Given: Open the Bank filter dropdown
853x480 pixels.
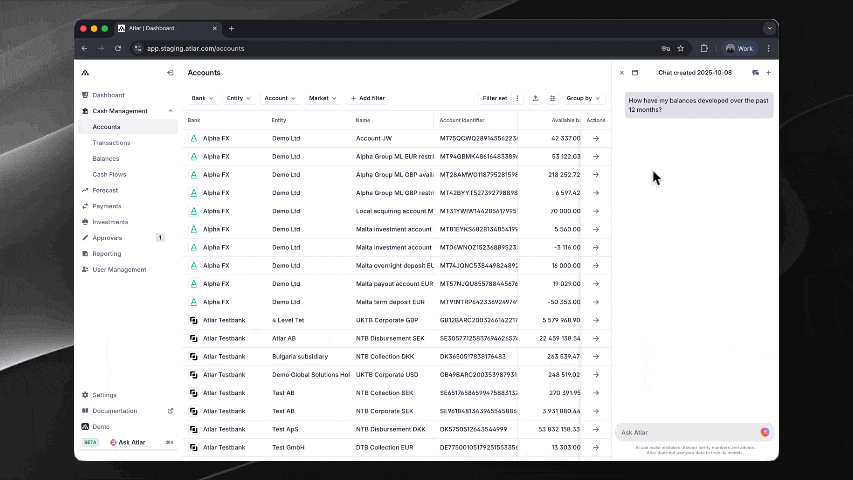Looking at the screenshot, I should (202, 98).
